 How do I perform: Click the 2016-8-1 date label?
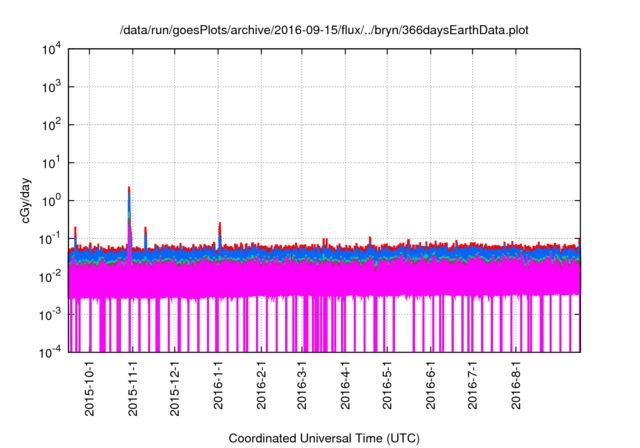[516, 385]
